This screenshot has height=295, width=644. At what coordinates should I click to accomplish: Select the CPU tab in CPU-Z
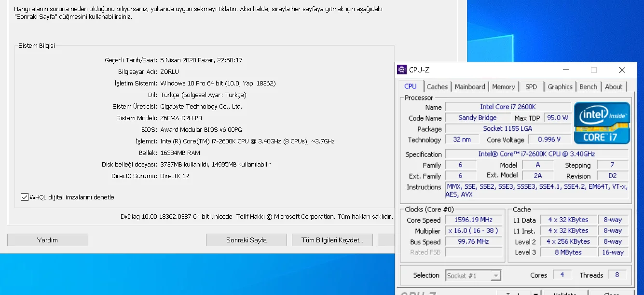pos(411,86)
